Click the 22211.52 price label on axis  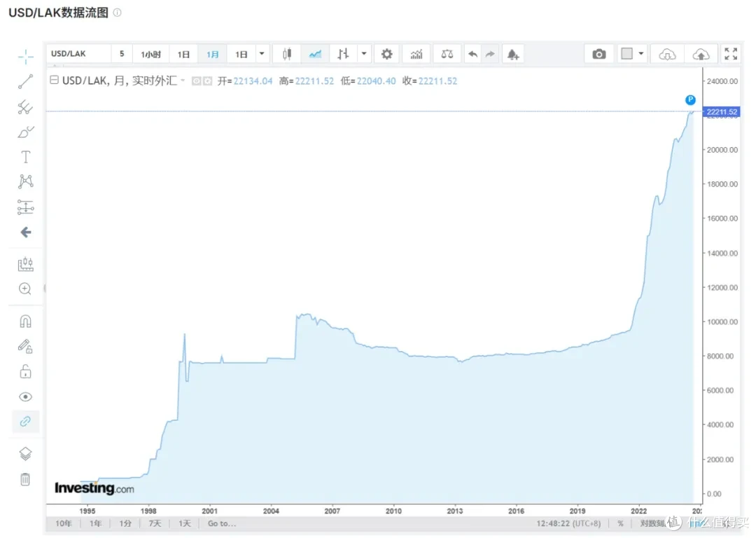tap(722, 112)
